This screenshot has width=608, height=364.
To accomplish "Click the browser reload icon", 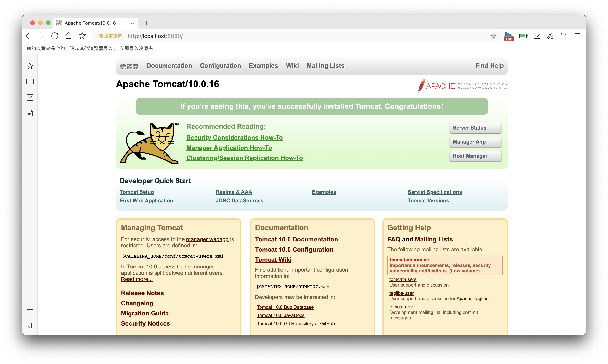I will pyautogui.click(x=54, y=36).
